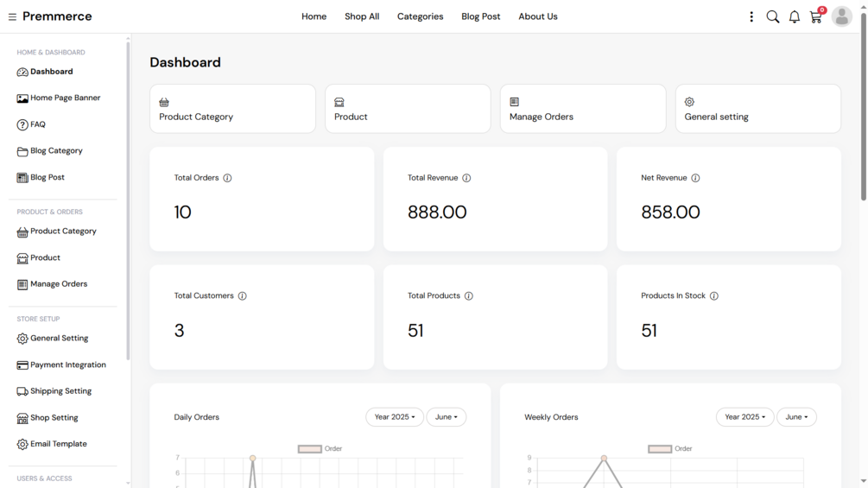Viewport: 868px width, 488px height.
Task: Open Shop All in the top navigation
Action: (362, 16)
